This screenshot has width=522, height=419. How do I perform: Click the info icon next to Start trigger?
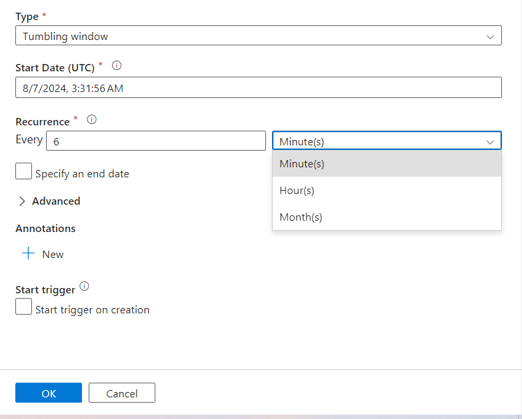(84, 286)
